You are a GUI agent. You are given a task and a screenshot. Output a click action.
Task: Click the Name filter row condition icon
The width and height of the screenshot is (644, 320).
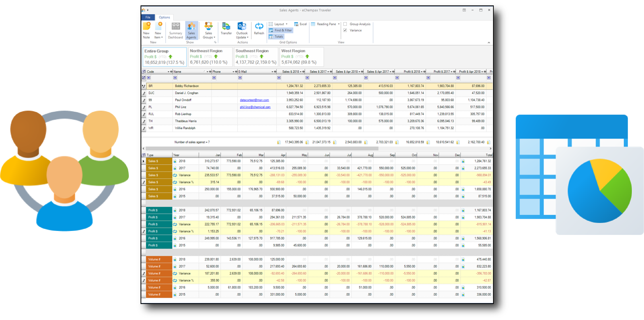175,78
